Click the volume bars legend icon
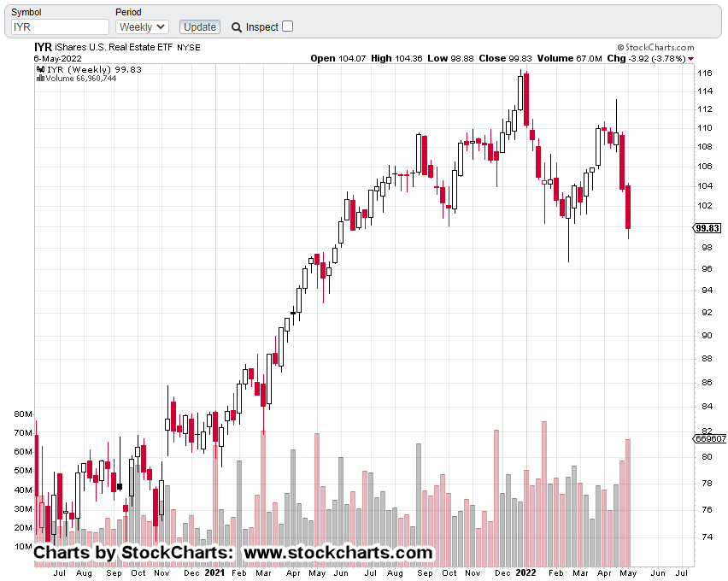The width and height of the screenshot is (728, 581). point(40,79)
